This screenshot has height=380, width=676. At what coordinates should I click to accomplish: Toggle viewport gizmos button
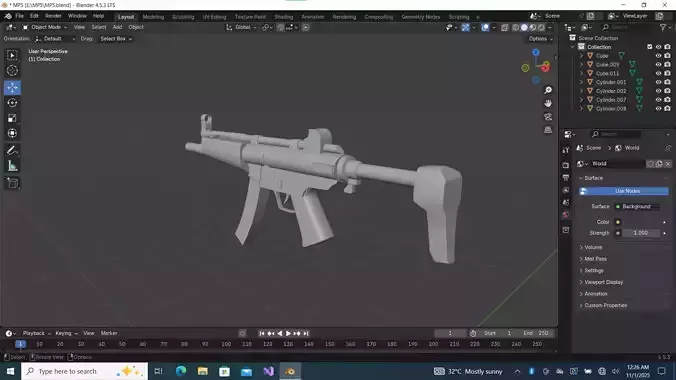(x=466, y=27)
